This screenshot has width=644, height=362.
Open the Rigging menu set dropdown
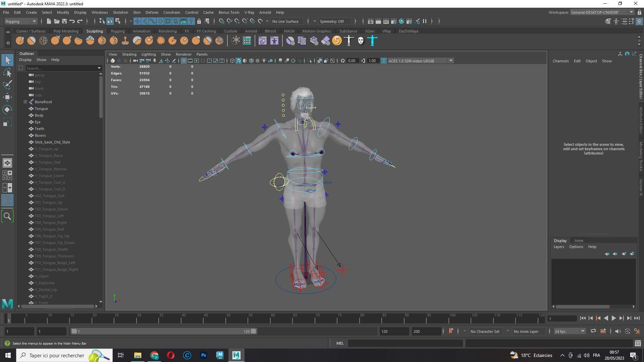[21, 21]
